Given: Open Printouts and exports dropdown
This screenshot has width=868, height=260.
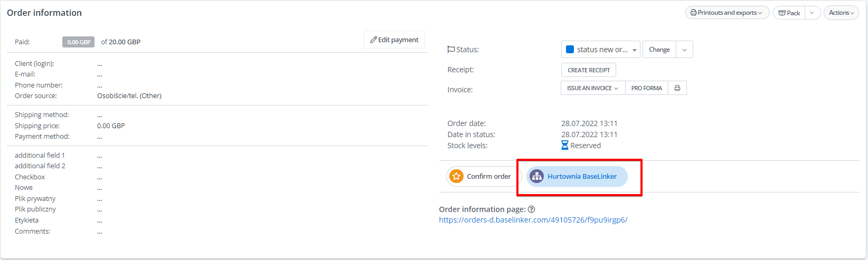Looking at the screenshot, I should (727, 13).
